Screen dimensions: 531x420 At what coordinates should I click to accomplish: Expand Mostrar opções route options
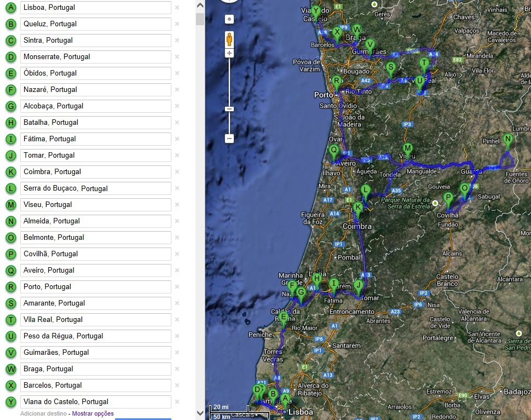click(93, 413)
